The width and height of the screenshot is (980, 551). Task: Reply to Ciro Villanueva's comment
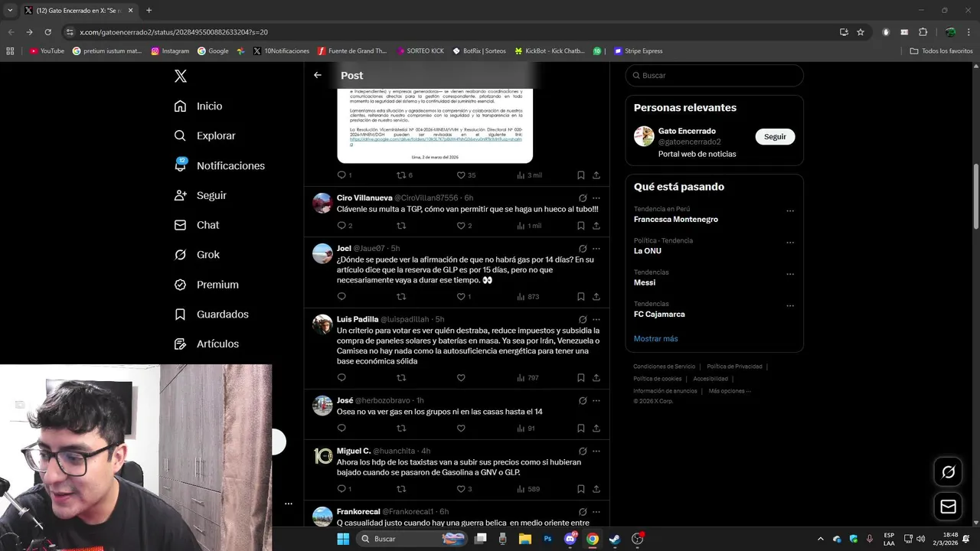(x=341, y=226)
